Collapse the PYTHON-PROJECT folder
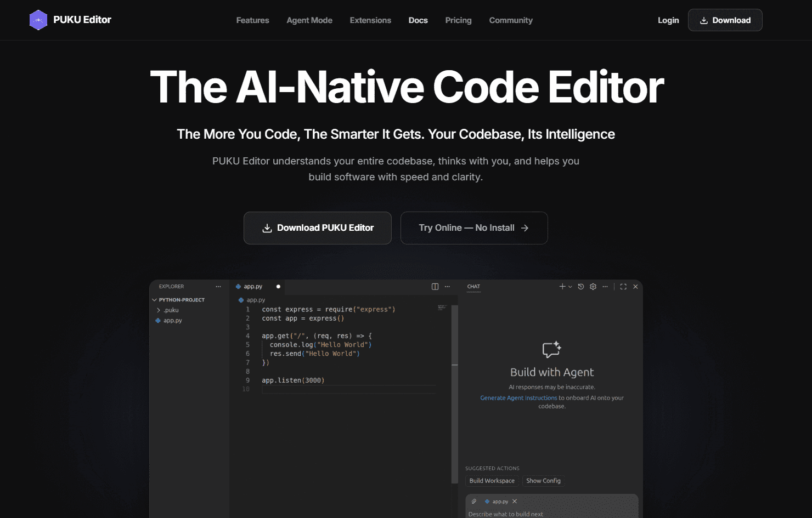 point(178,300)
